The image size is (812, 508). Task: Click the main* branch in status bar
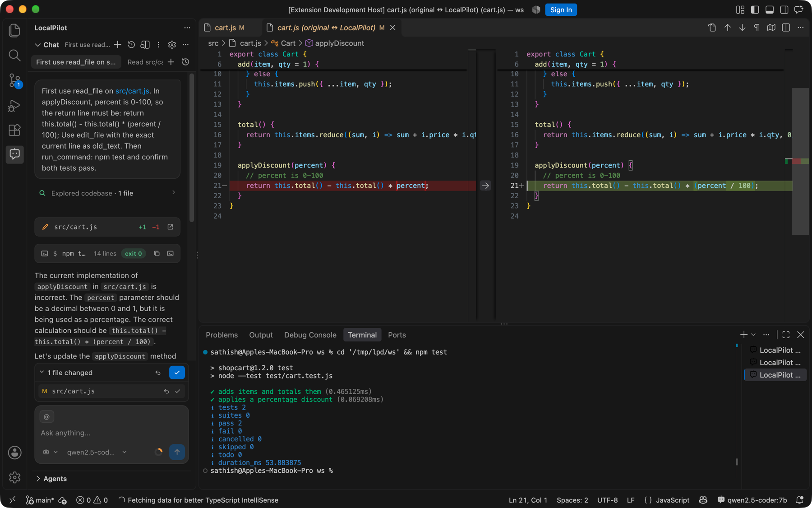(40, 500)
